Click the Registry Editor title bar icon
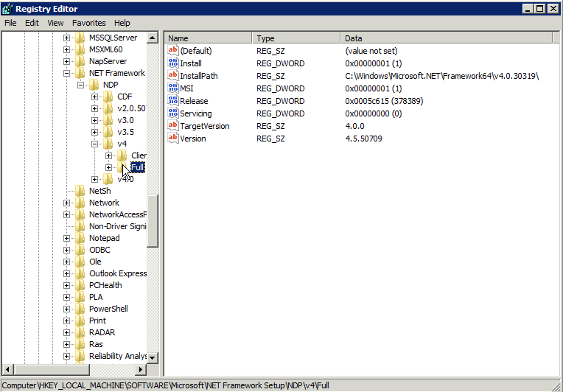Image resolution: width=563 pixels, height=392 pixels. tap(7, 9)
